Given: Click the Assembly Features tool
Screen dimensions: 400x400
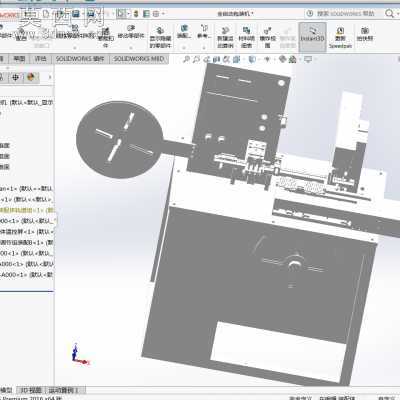Looking at the screenshot, I should [x=184, y=31].
